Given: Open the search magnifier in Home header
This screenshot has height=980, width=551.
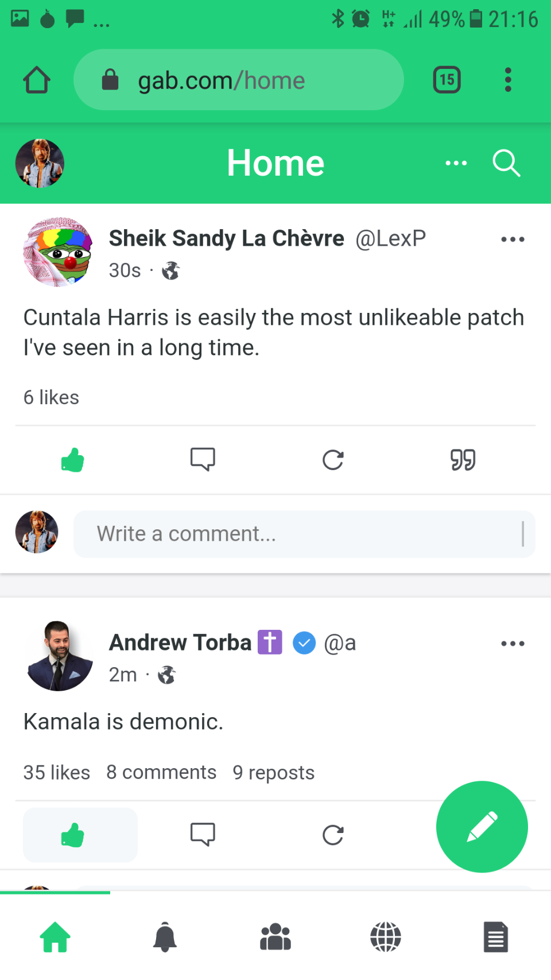Looking at the screenshot, I should click(x=506, y=164).
